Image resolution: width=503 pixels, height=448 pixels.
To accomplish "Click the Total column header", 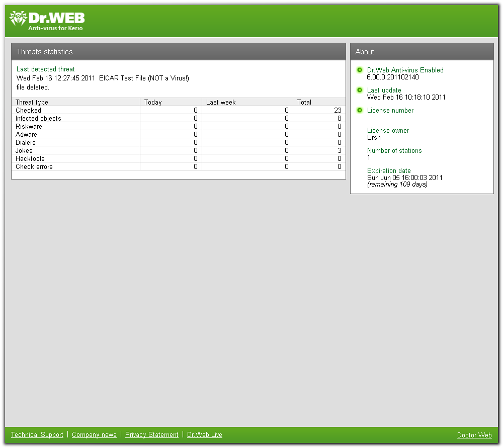I will tap(319, 102).
